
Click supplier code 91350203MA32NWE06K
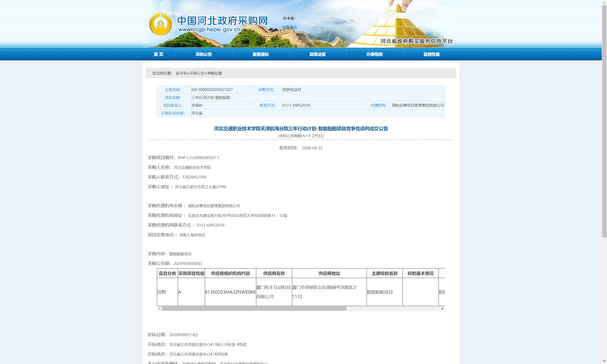point(230,292)
